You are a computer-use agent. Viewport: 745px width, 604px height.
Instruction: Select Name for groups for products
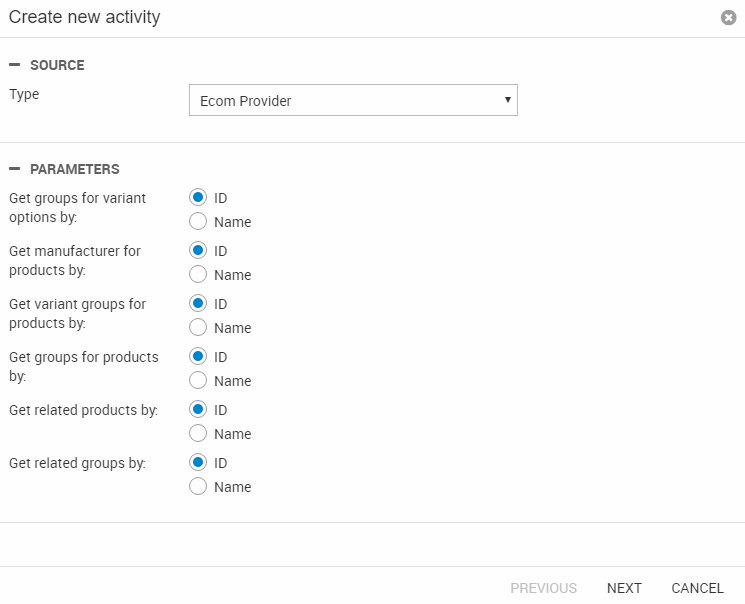(198, 381)
